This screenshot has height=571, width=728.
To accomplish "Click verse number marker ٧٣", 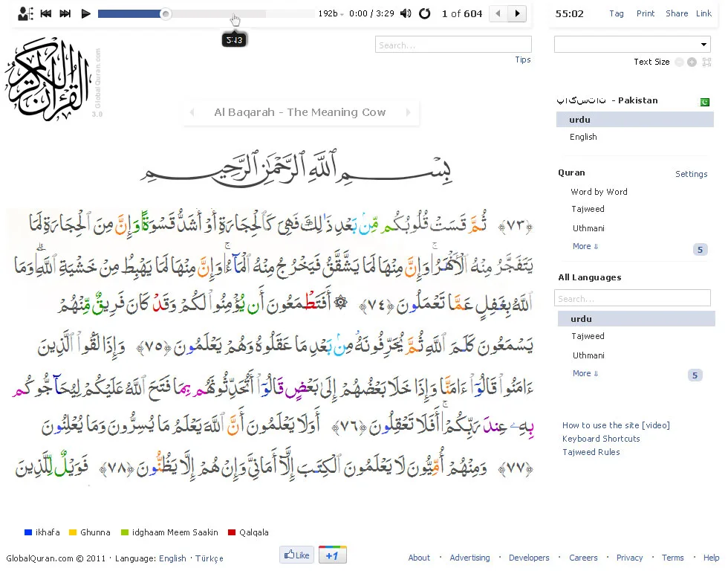I will [516, 226].
